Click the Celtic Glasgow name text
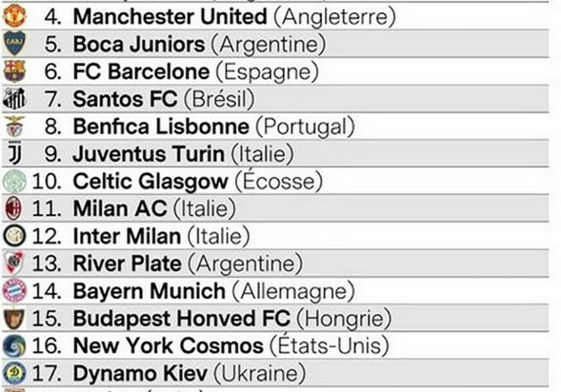561x392 pixels. [150, 181]
